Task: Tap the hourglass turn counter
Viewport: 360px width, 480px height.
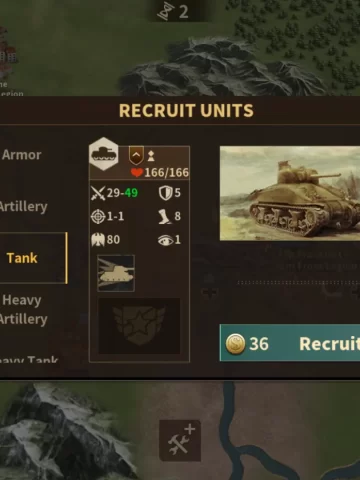Action: pyautogui.click(x=173, y=11)
